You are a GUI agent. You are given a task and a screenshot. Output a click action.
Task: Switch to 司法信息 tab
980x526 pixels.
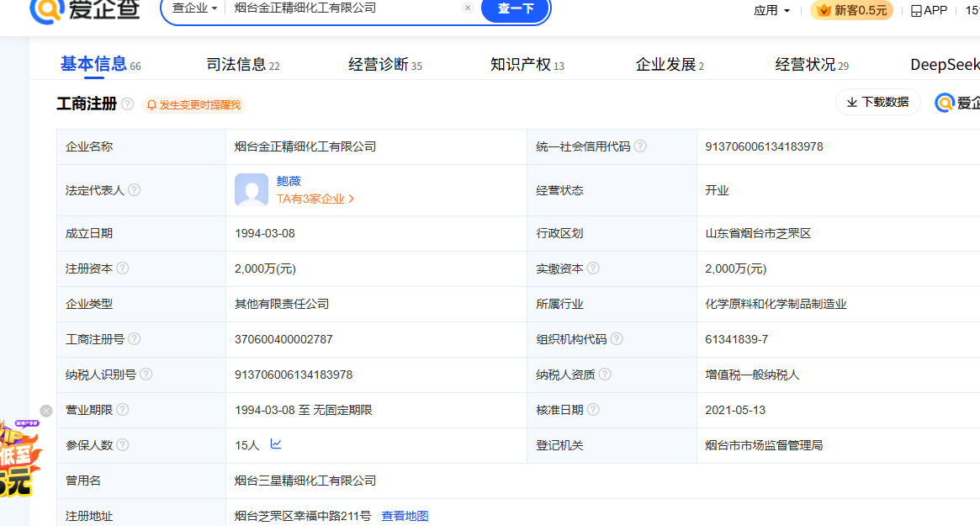(243, 65)
